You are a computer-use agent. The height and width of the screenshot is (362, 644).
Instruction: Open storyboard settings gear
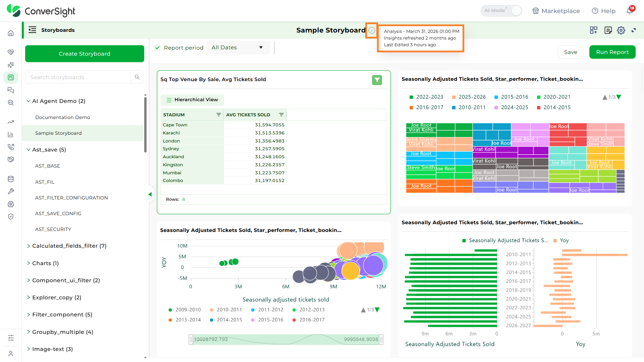[x=621, y=30]
